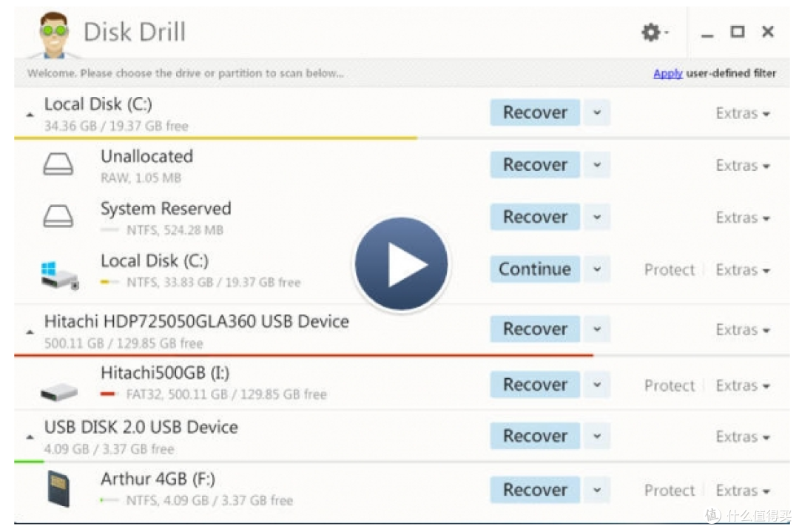Open Recover dropdown for USB DISK 2.0 USB Device
Screen dimensions: 799x532
pyautogui.click(x=597, y=437)
